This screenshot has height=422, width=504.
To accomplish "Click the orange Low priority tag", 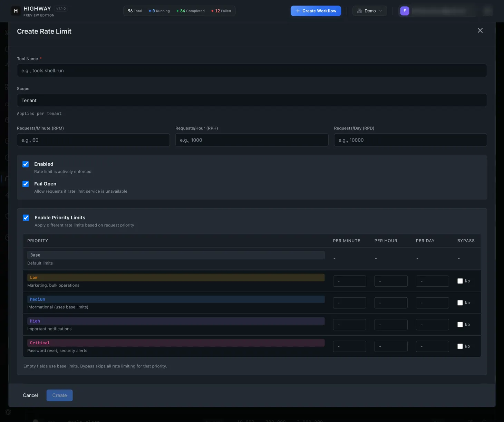I will [176, 278].
